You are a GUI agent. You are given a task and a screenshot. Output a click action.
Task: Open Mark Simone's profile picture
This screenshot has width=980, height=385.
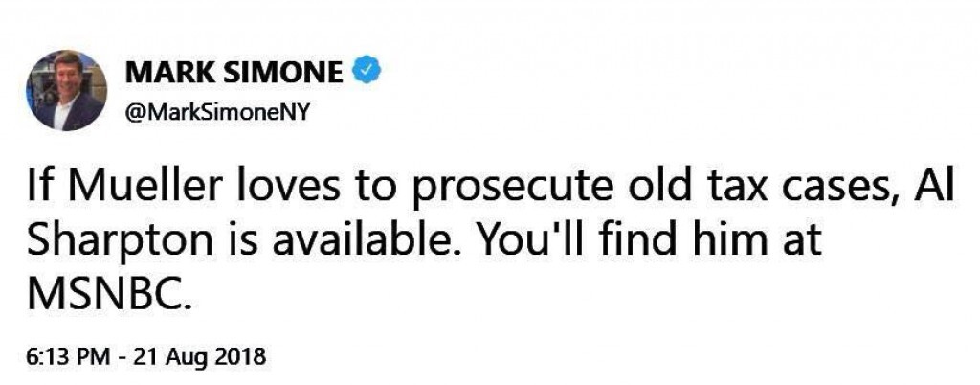[66, 90]
